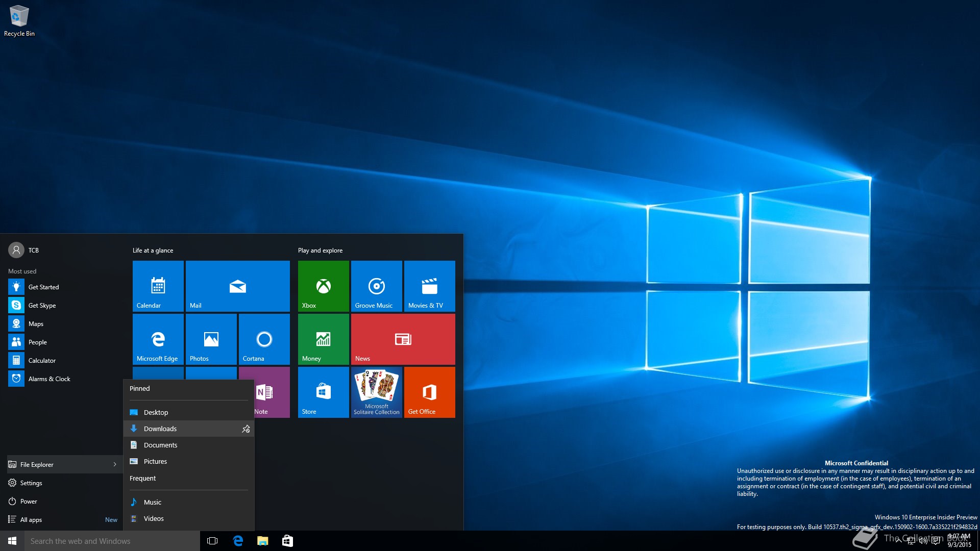
Task: Open Get Started from Most used
Action: [64, 287]
